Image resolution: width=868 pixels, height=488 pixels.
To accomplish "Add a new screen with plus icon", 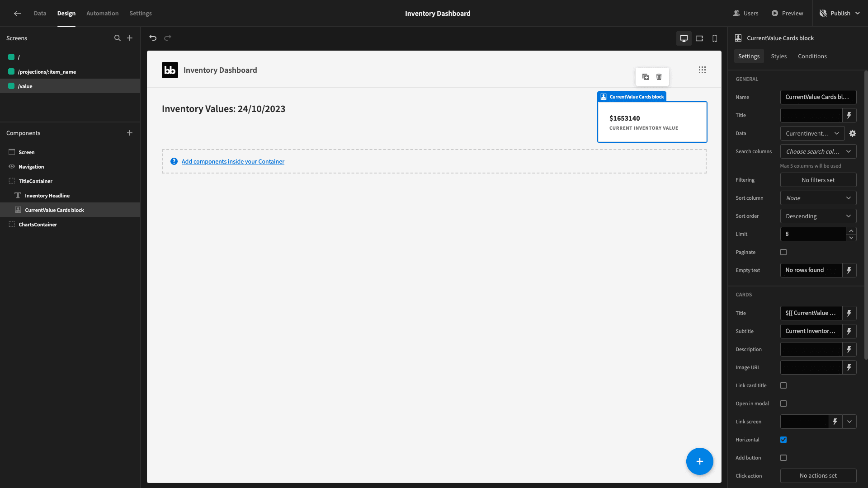I will 130,38.
